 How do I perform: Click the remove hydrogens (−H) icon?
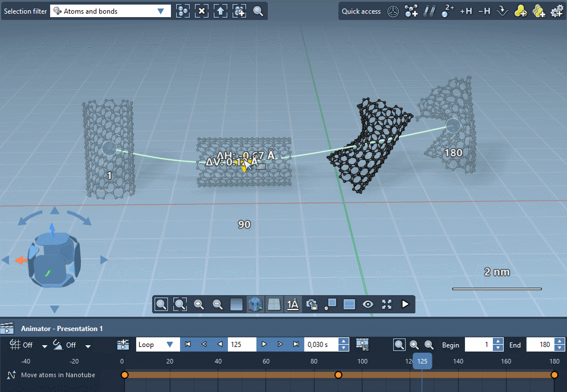tap(484, 11)
